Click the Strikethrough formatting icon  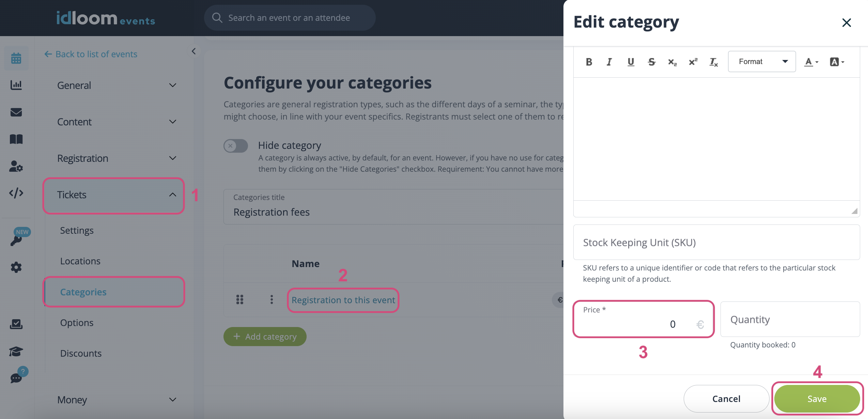[652, 61]
